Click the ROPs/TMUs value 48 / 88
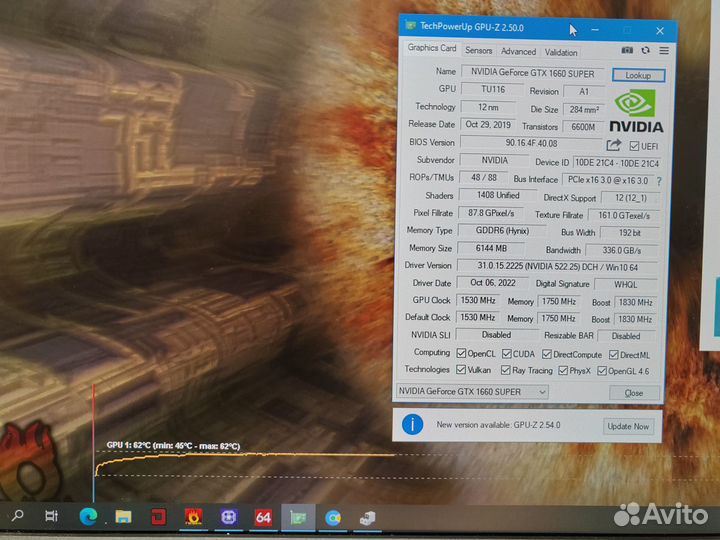This screenshot has width=720, height=540. tap(484, 177)
